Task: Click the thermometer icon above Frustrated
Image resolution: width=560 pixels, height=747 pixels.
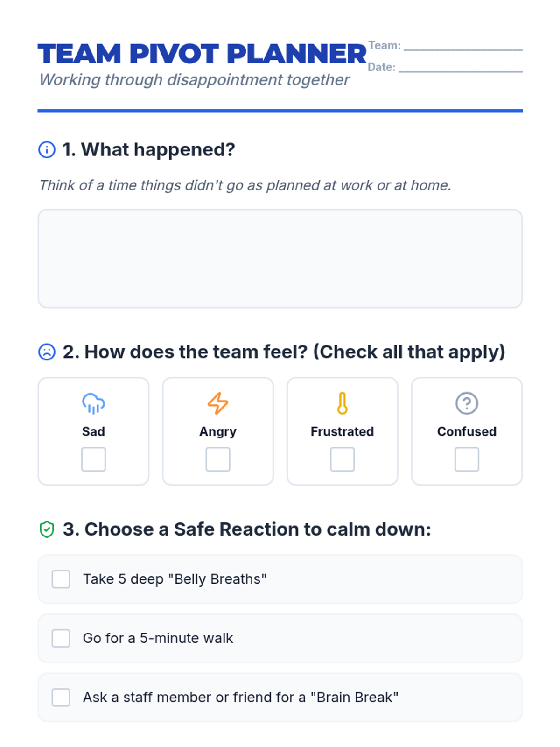Action: coord(342,403)
